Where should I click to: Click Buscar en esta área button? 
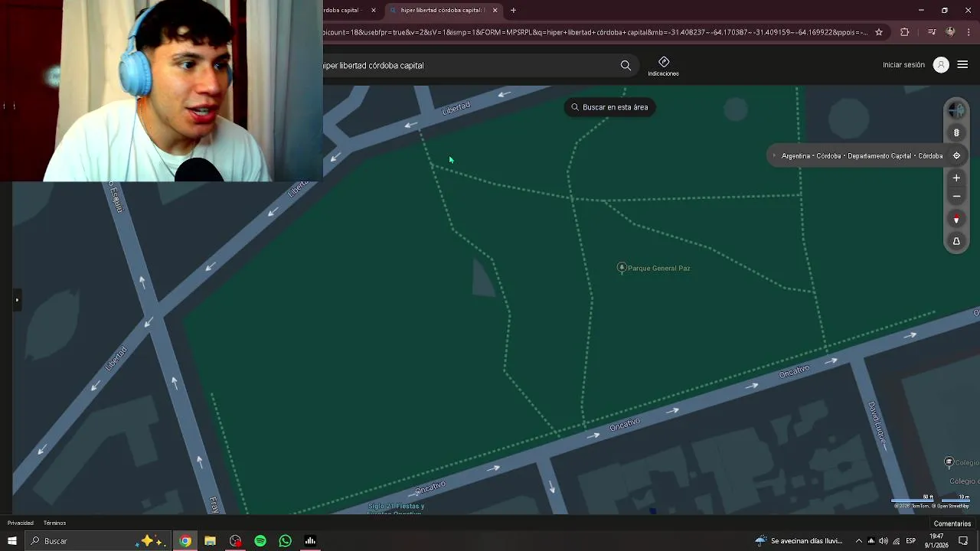coord(609,107)
